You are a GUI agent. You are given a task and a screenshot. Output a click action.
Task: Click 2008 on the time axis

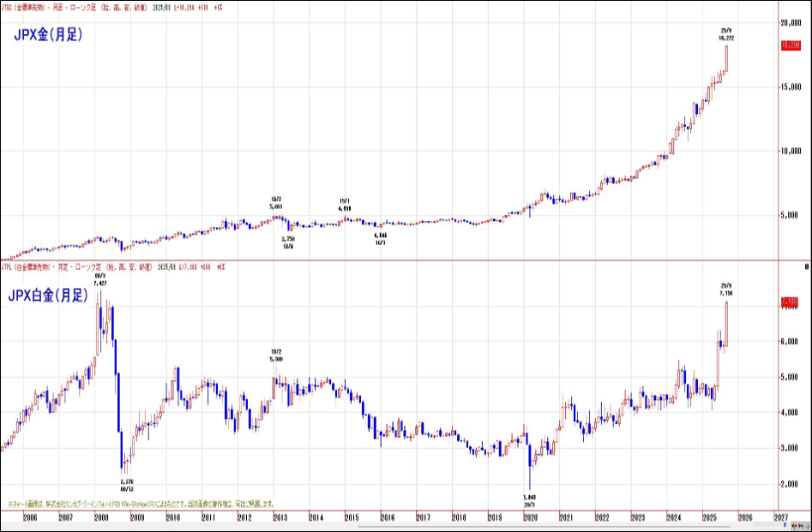tap(101, 518)
